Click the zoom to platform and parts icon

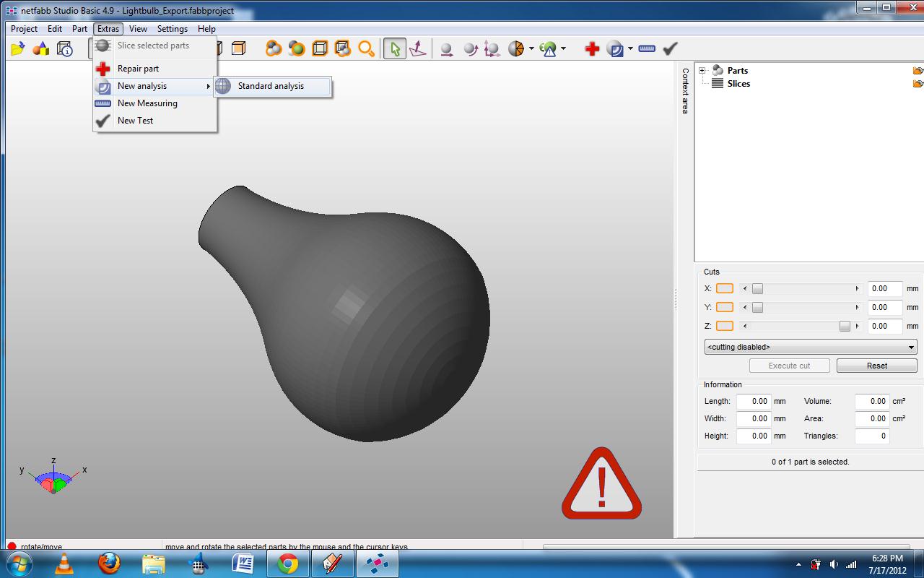343,48
